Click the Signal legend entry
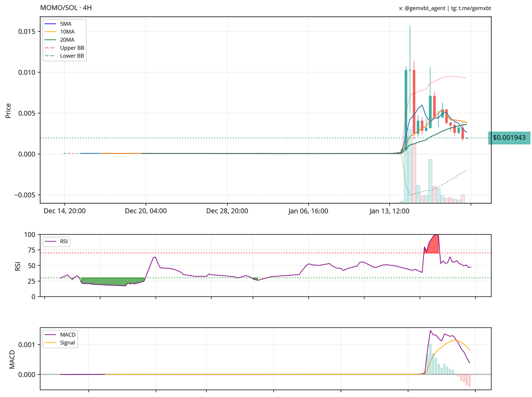The image size is (532, 397). (61, 343)
